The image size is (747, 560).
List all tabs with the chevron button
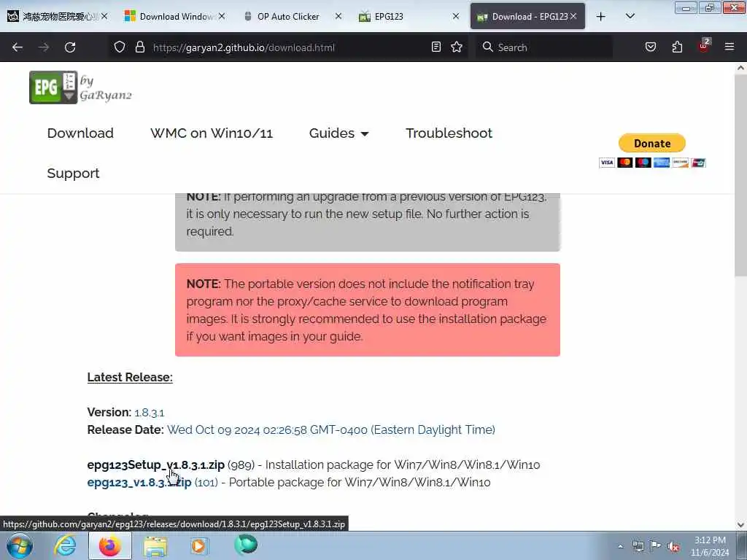pyautogui.click(x=630, y=16)
